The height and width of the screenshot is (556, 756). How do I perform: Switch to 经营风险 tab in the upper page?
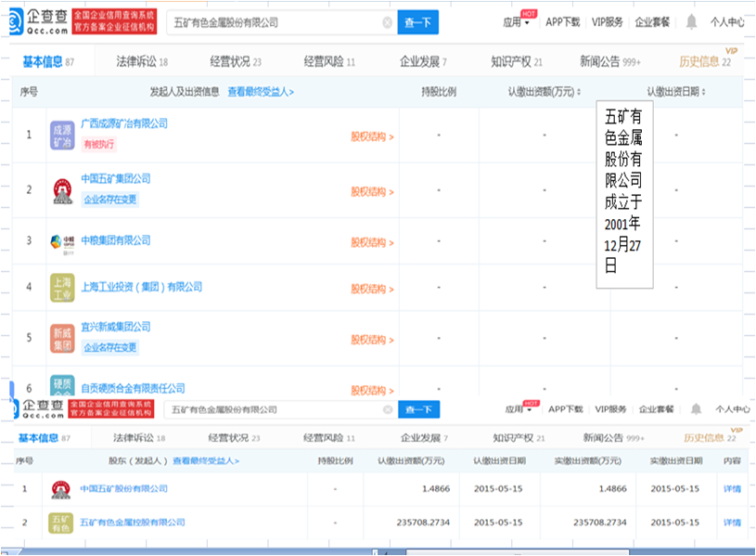click(329, 62)
